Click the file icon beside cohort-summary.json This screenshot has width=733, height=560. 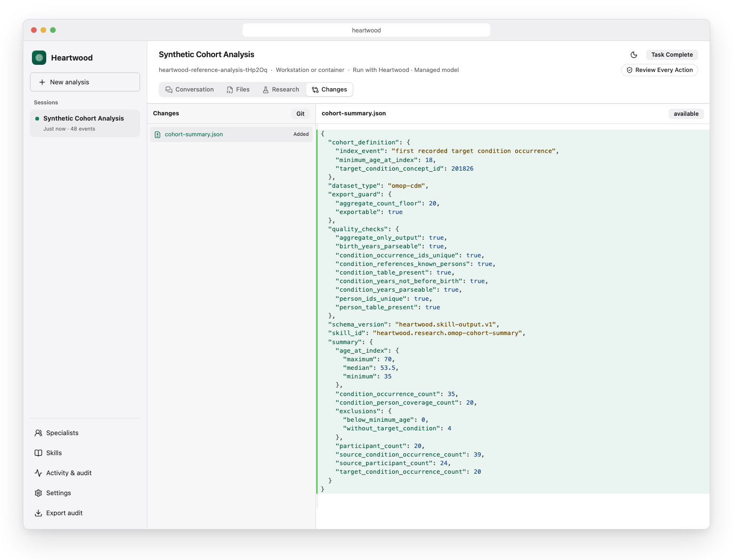coord(158,134)
